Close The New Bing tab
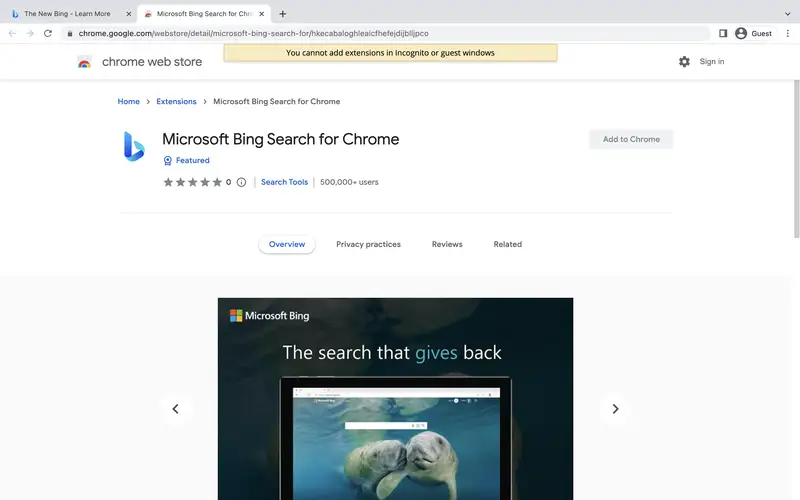This screenshot has width=800, height=500. [x=129, y=14]
